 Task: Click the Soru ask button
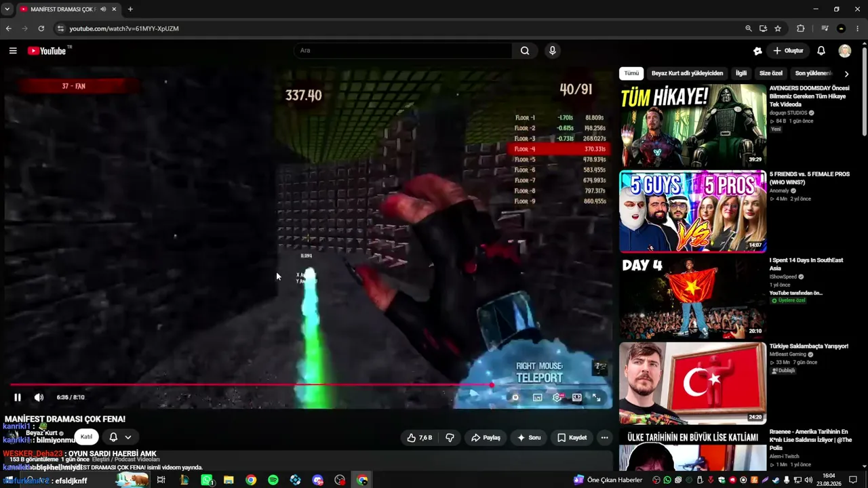(x=529, y=438)
